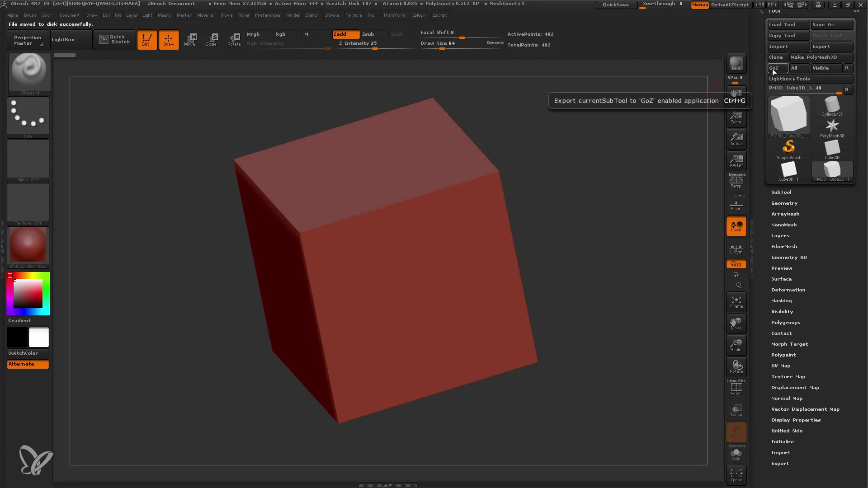Expand the SubTool palette
Image resolution: width=868 pixels, height=488 pixels.
pyautogui.click(x=781, y=192)
